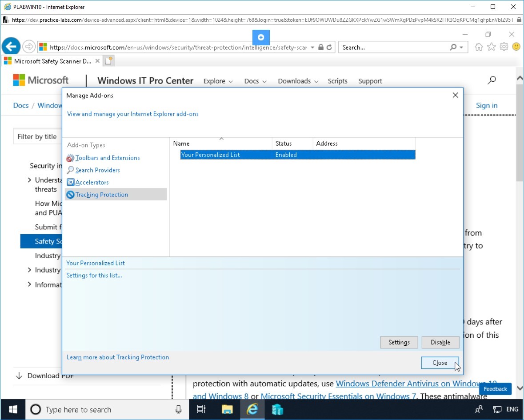Expand the Explore menu
524x420 pixels.
pyautogui.click(x=218, y=81)
